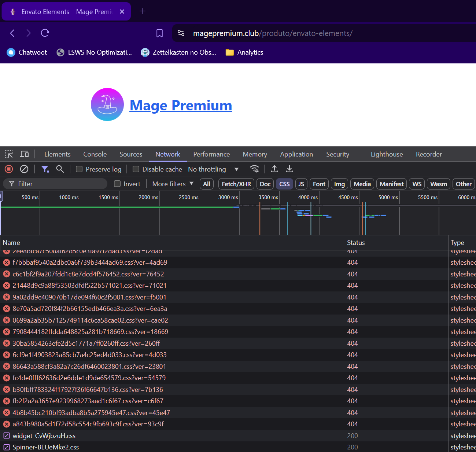
Task: Stop recording network log
Action: (9, 169)
